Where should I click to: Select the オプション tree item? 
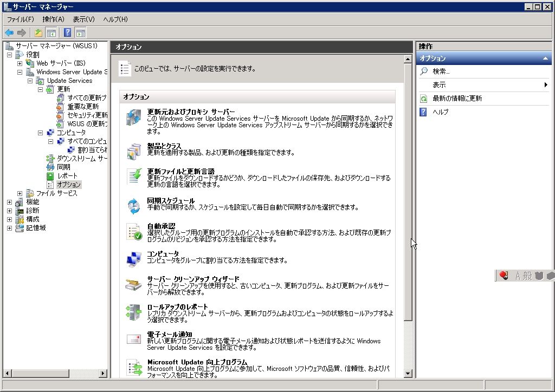coord(69,185)
